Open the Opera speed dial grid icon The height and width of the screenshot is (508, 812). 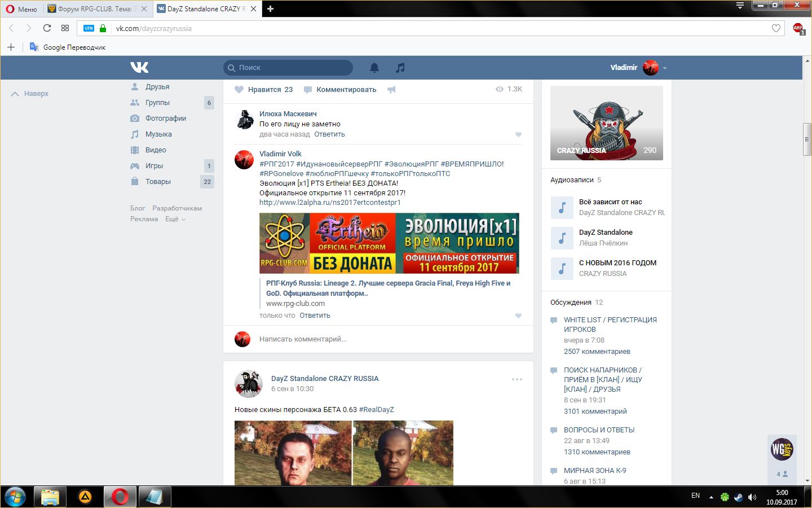pyautogui.click(x=65, y=28)
